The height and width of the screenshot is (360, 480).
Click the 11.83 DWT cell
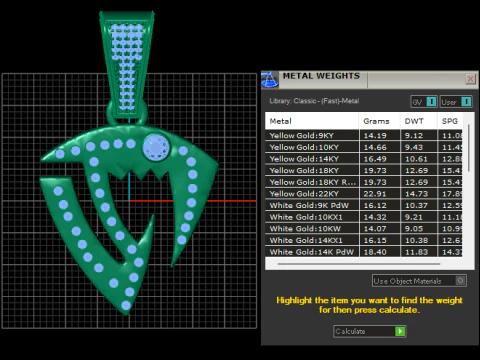(x=419, y=252)
